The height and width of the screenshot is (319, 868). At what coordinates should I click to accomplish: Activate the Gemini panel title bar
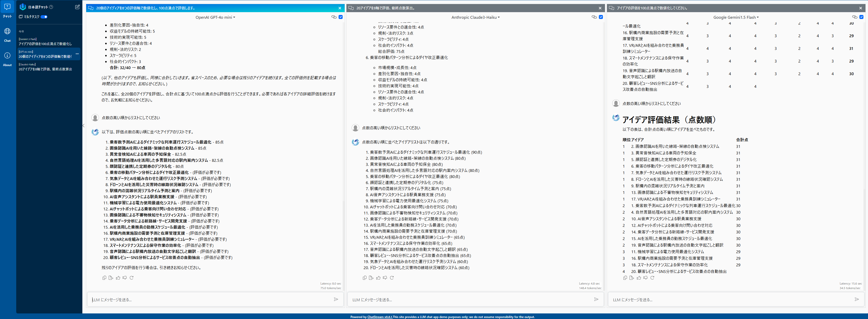[x=736, y=8]
